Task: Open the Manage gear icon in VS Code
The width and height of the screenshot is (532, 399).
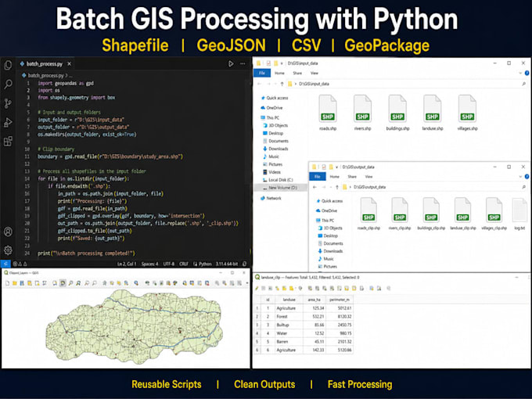Action: [8, 250]
